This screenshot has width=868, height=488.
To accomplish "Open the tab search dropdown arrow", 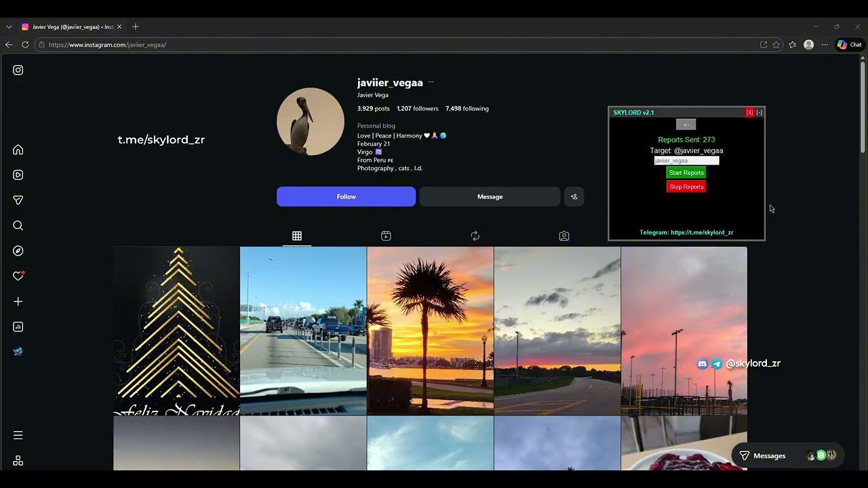I will click(9, 27).
